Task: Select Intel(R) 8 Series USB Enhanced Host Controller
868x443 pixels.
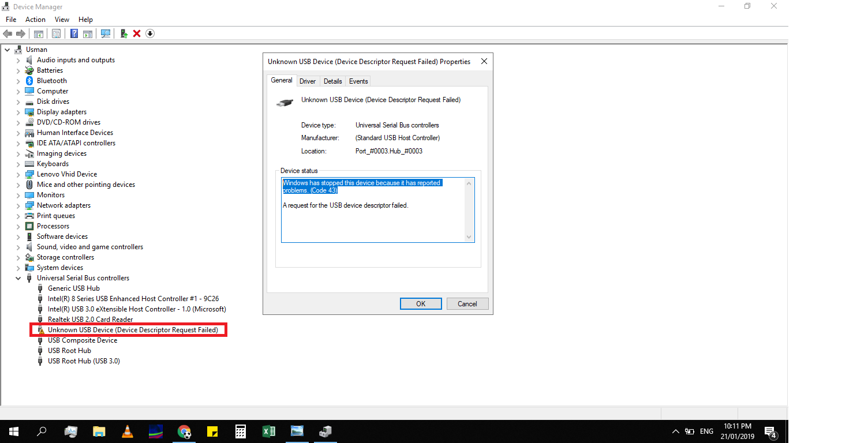Action: tap(133, 299)
